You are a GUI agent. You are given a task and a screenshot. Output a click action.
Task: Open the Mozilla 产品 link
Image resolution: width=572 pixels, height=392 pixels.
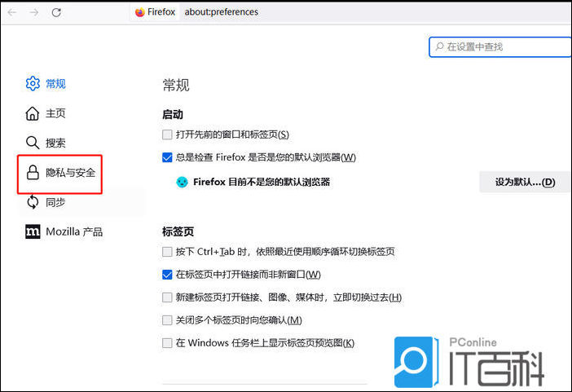click(74, 231)
